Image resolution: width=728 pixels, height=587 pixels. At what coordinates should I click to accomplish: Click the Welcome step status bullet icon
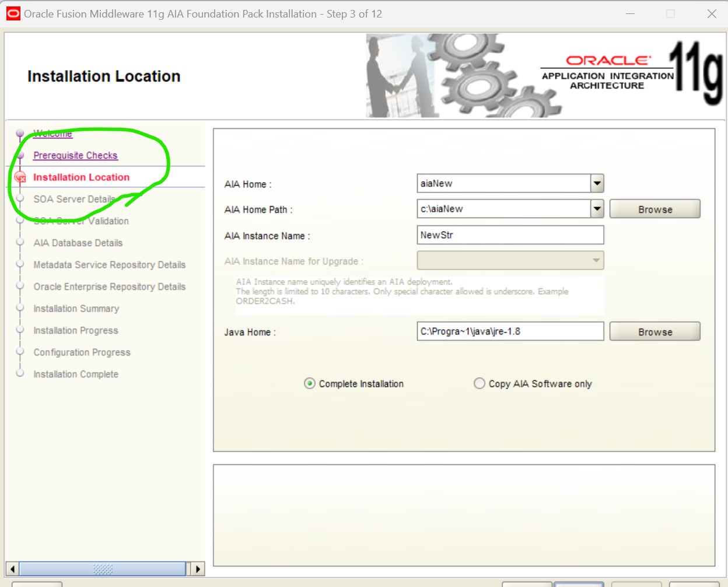pos(20,134)
